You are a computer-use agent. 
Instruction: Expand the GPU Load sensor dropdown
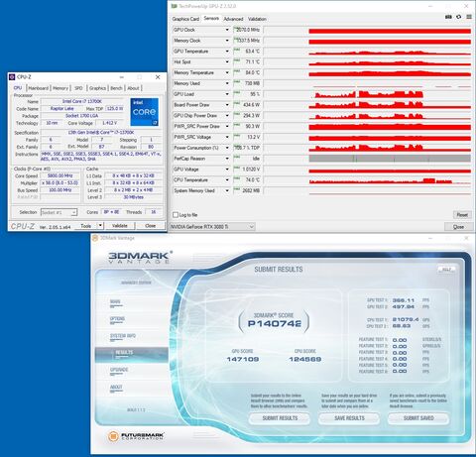tap(227, 94)
